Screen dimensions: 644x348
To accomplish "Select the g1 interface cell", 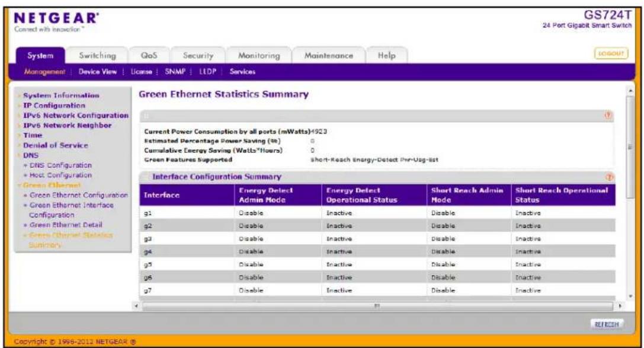I will click(x=187, y=213).
